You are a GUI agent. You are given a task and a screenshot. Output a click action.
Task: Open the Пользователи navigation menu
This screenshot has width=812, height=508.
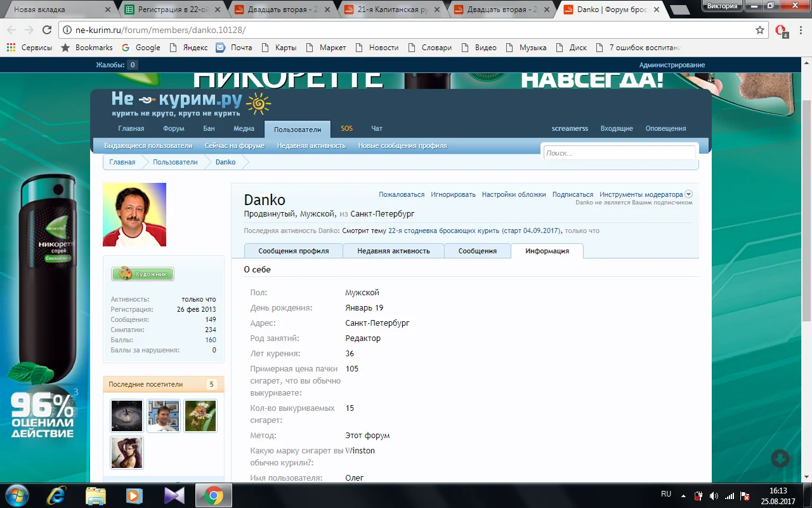[x=297, y=130]
